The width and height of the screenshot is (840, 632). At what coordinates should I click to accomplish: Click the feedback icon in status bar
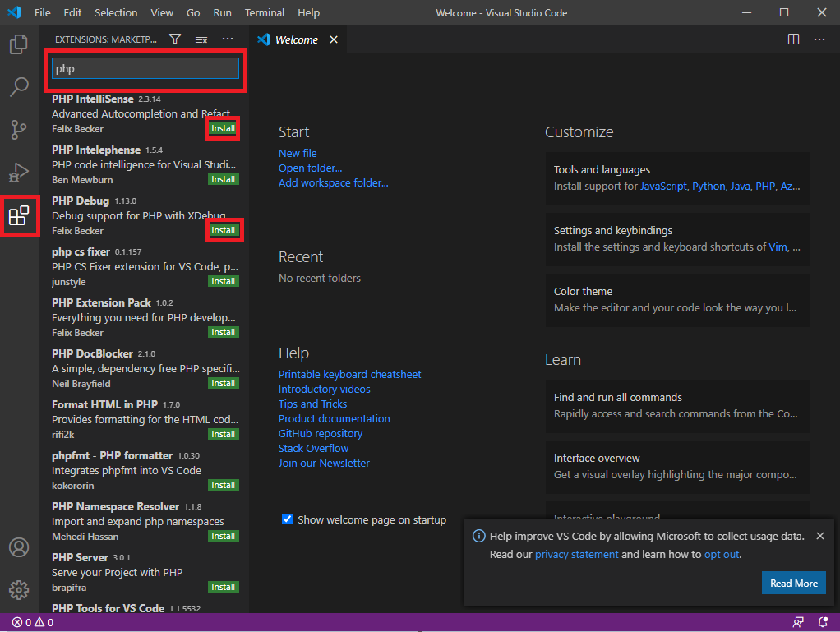(x=798, y=622)
